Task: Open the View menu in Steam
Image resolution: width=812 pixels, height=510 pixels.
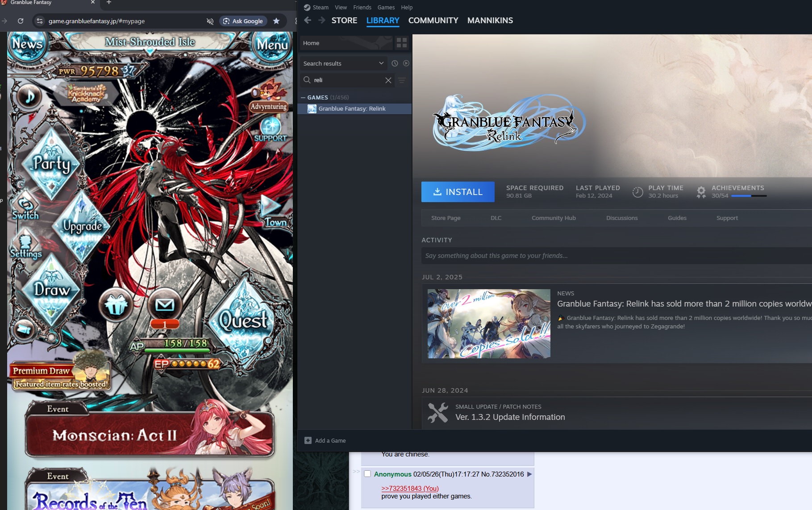Action: click(341, 8)
